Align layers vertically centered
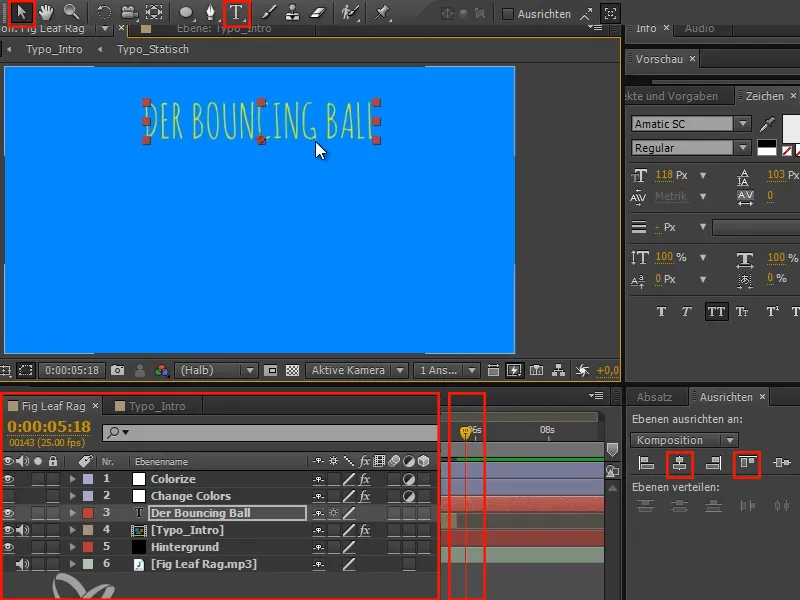This screenshot has height=600, width=800. click(x=781, y=463)
